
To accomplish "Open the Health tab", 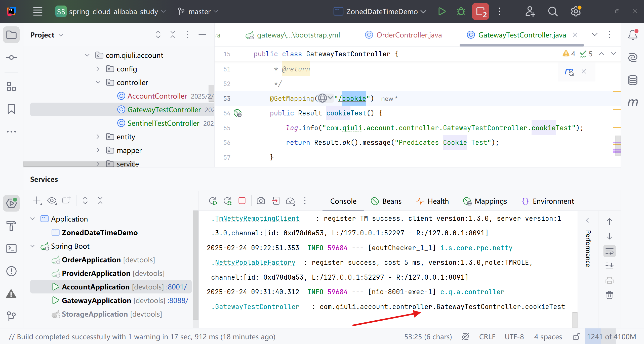I will click(432, 201).
